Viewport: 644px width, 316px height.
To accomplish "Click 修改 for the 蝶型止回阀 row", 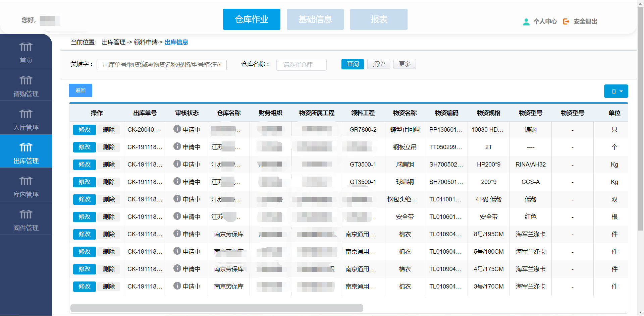I will (85, 130).
